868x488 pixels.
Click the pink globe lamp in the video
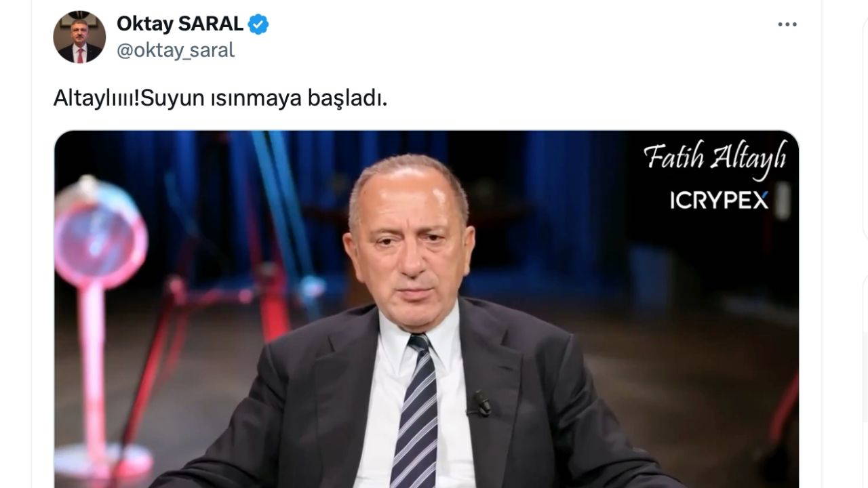101,230
